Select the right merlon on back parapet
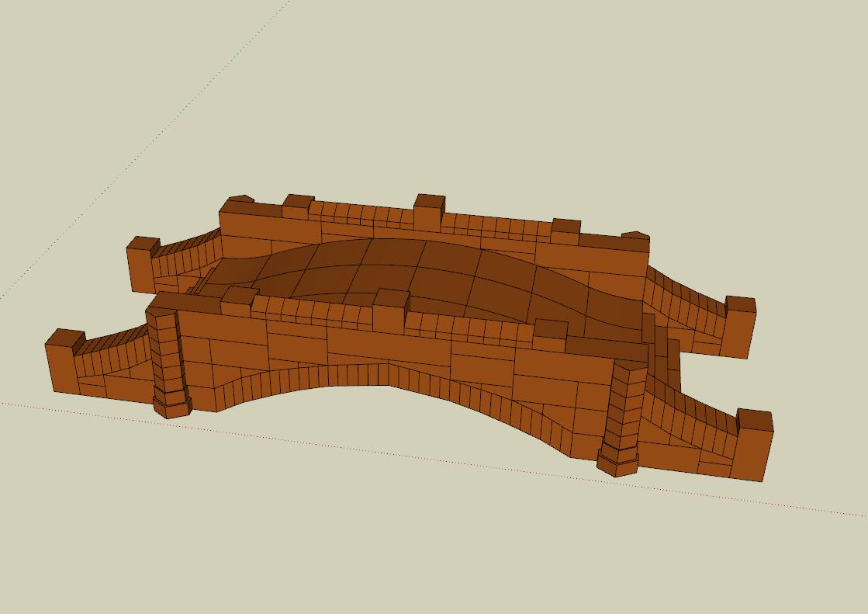 coord(565,231)
